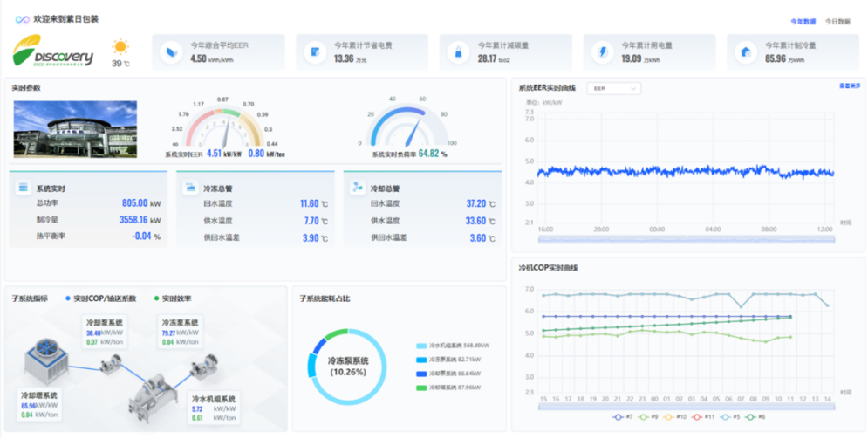
Task: Open the EER dropdown above the curve chart
Action: coord(615,88)
